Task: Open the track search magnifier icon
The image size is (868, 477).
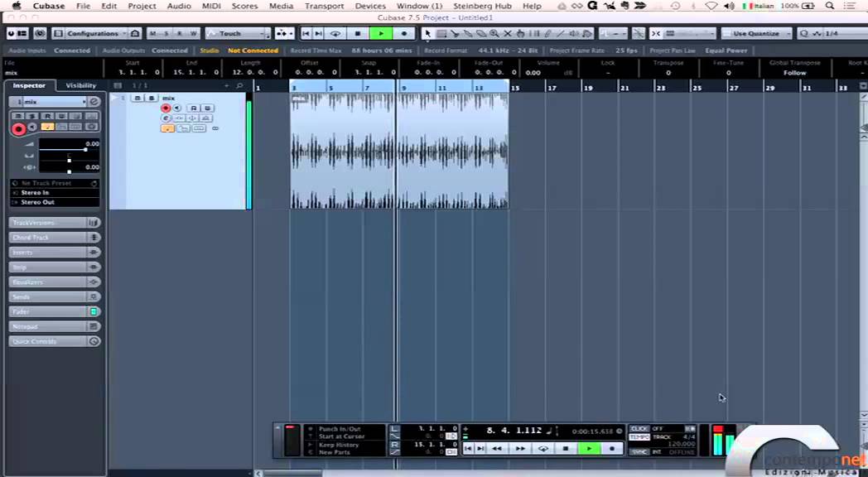Action: pos(239,86)
